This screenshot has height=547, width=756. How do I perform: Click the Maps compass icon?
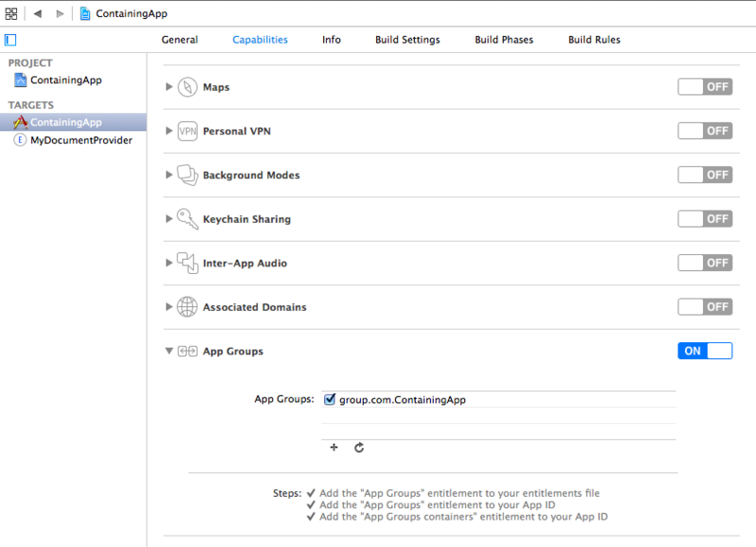tap(187, 87)
